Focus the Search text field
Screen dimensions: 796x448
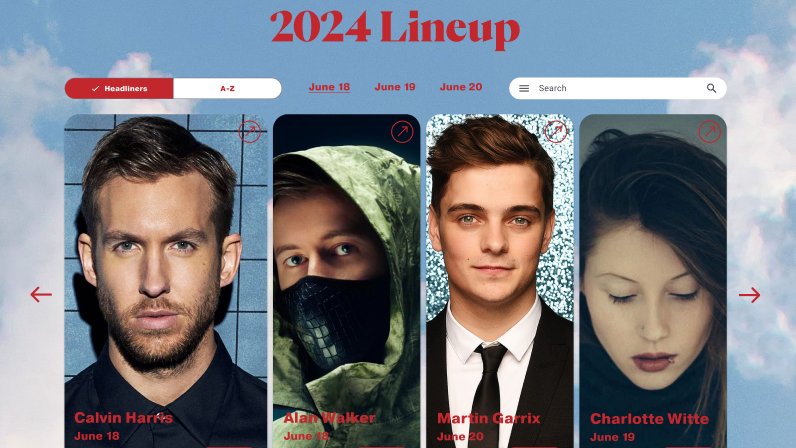pyautogui.click(x=618, y=88)
